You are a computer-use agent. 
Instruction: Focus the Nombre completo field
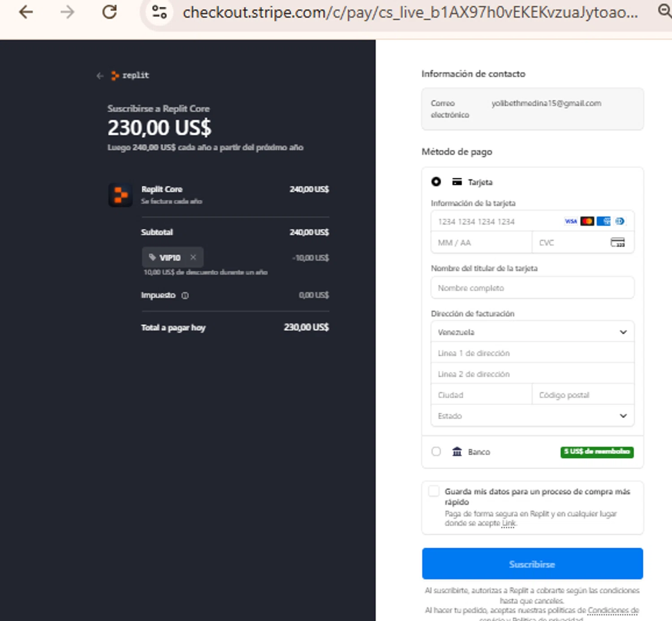(x=532, y=288)
